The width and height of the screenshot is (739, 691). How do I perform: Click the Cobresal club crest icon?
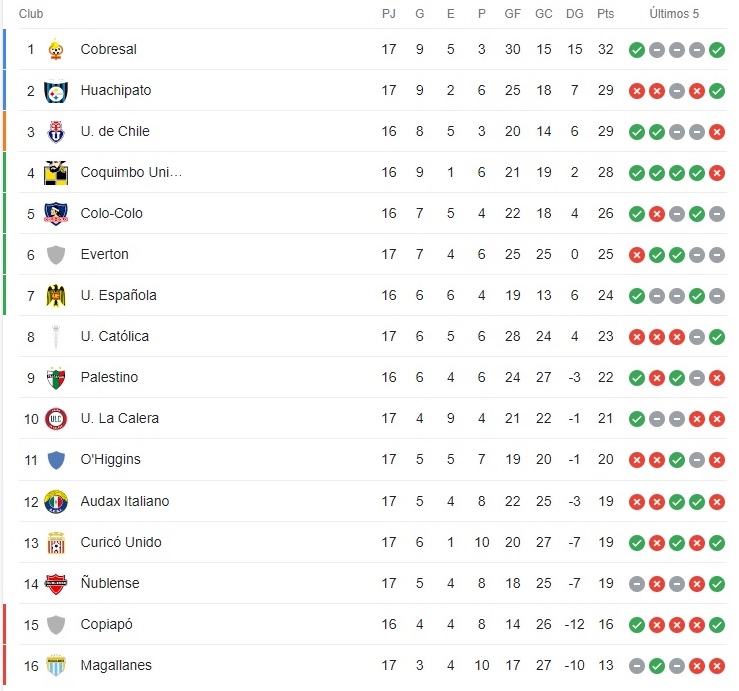click(56, 49)
